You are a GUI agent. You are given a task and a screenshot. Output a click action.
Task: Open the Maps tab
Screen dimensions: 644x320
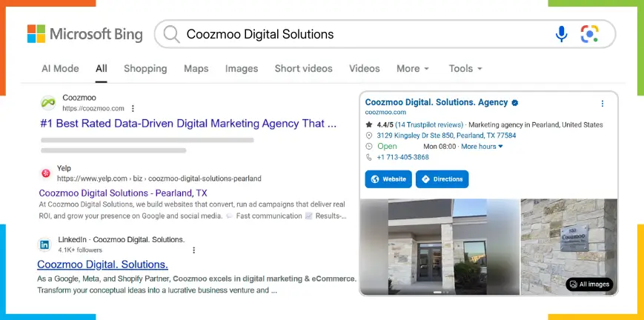(196, 69)
